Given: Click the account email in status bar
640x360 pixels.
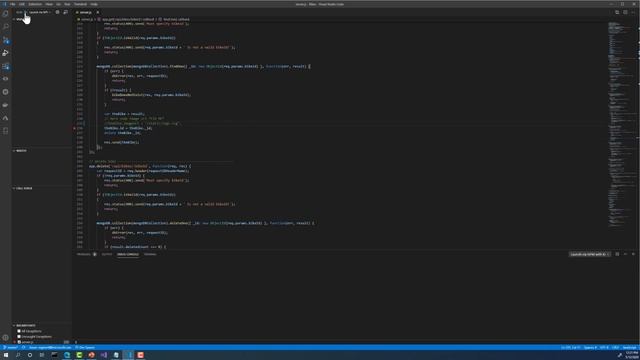Looking at the screenshot, I should 49,347.
